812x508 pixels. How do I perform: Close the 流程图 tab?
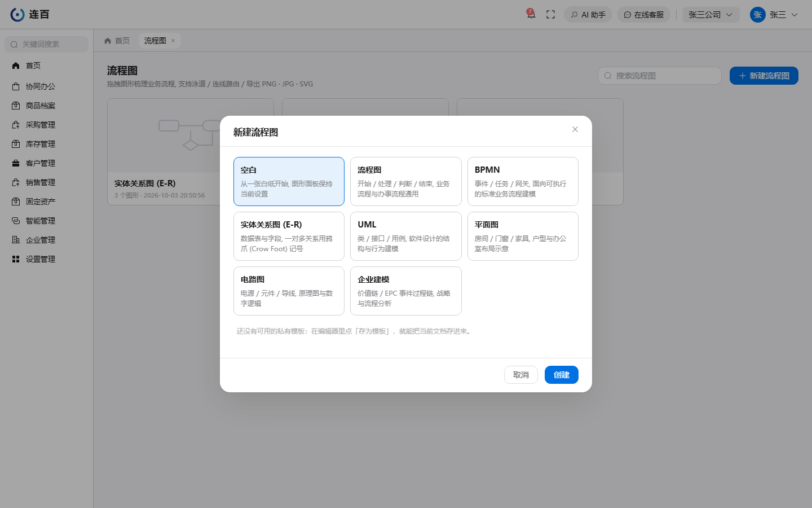(x=173, y=41)
